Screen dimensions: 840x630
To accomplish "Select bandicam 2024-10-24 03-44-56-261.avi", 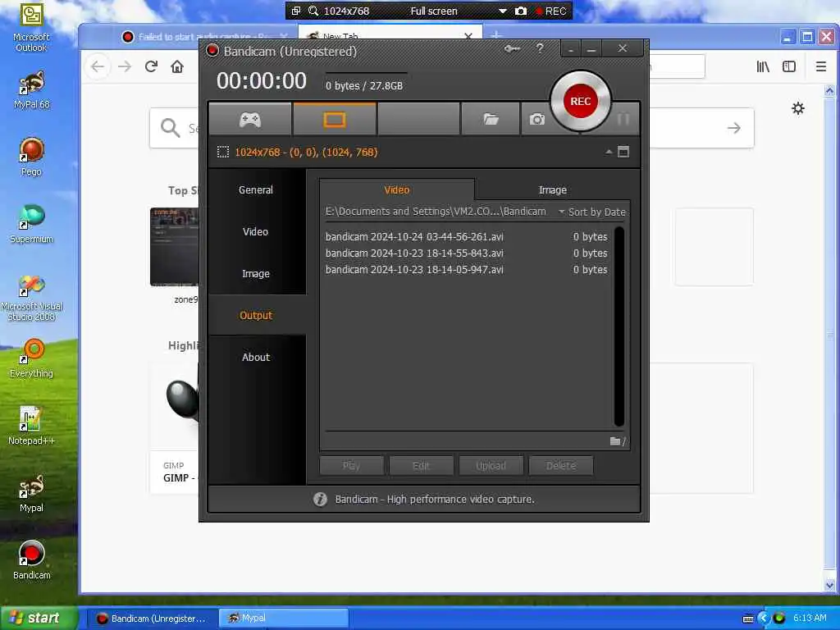I will pyautogui.click(x=466, y=237).
